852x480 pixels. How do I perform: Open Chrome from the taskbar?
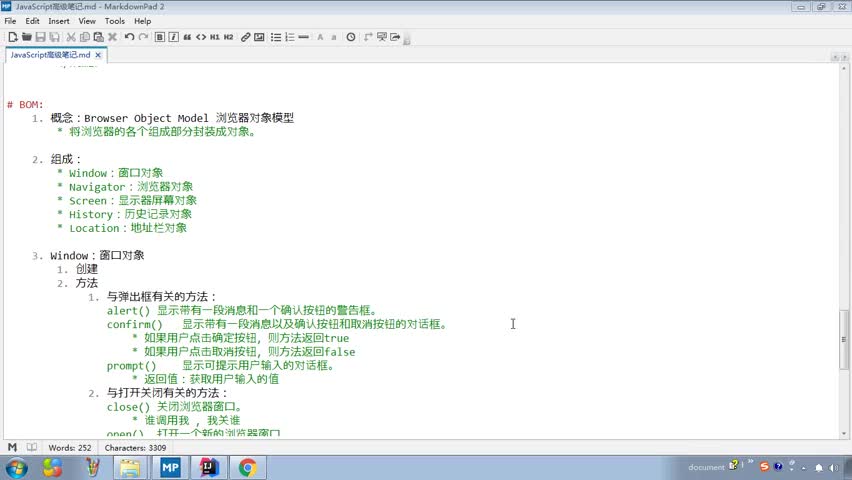pos(247,467)
